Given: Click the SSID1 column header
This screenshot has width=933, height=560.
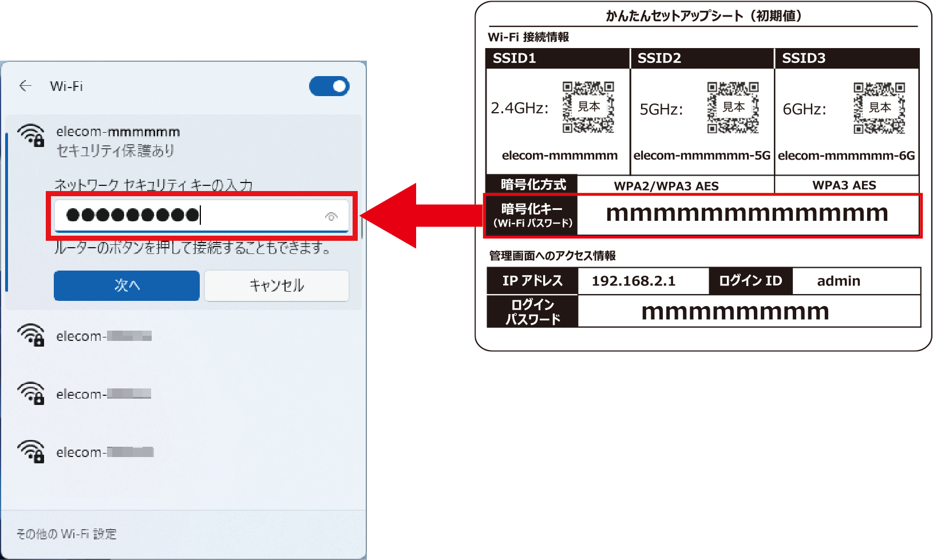Looking at the screenshot, I should tap(558, 58).
